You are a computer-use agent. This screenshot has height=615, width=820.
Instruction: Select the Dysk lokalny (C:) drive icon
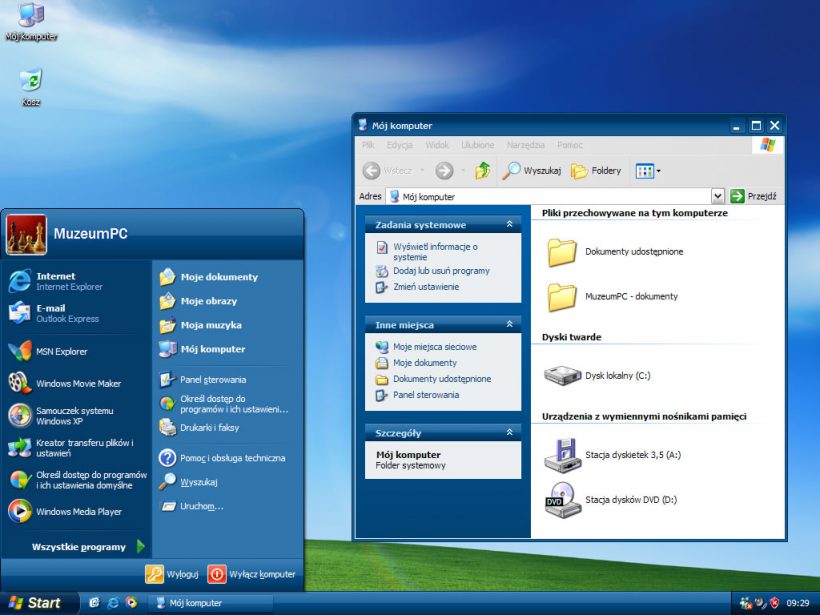point(563,376)
